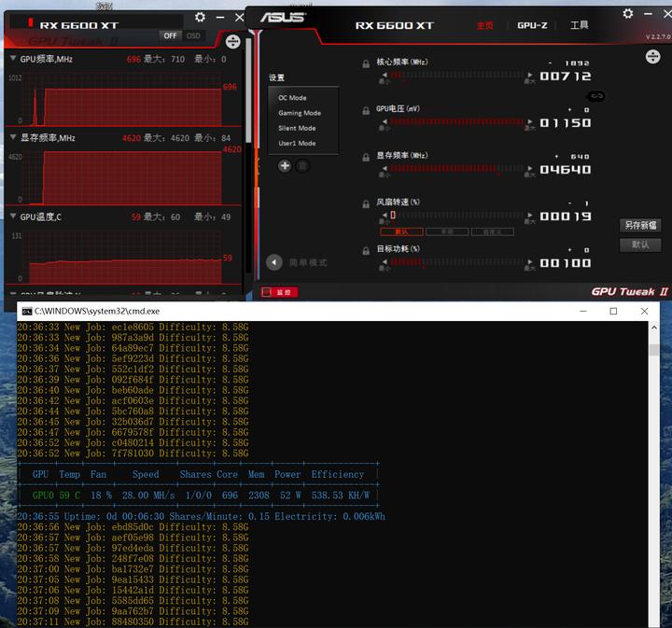The height and width of the screenshot is (628, 672).
Task: Click link icon syncing voltage and clock
Action: (596, 96)
